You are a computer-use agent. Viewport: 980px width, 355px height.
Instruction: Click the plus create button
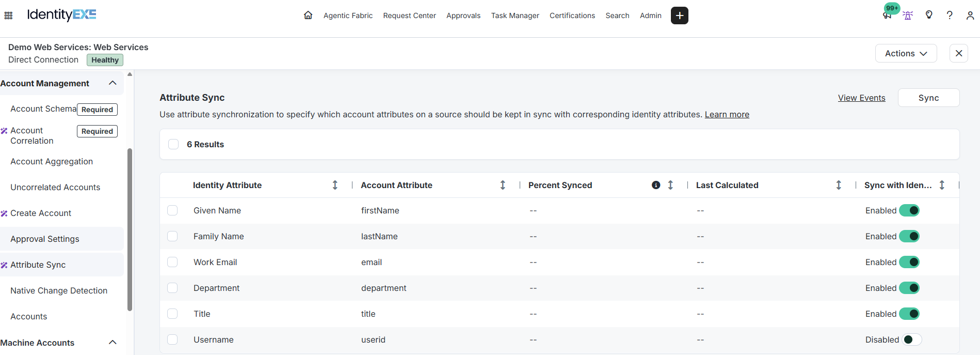tap(680, 16)
